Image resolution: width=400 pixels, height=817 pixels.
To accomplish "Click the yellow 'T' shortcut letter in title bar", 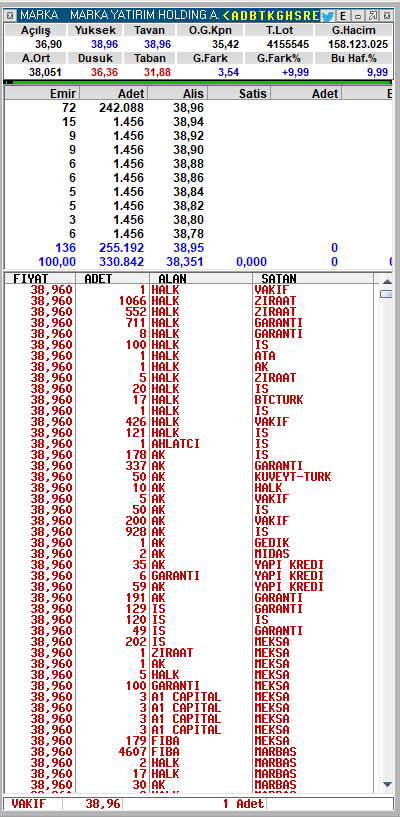I will click(x=261, y=16).
